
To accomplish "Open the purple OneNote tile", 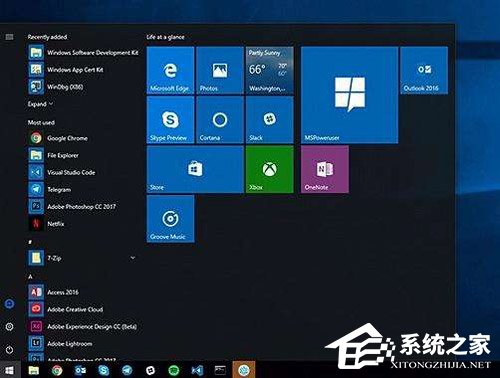I will 325,169.
